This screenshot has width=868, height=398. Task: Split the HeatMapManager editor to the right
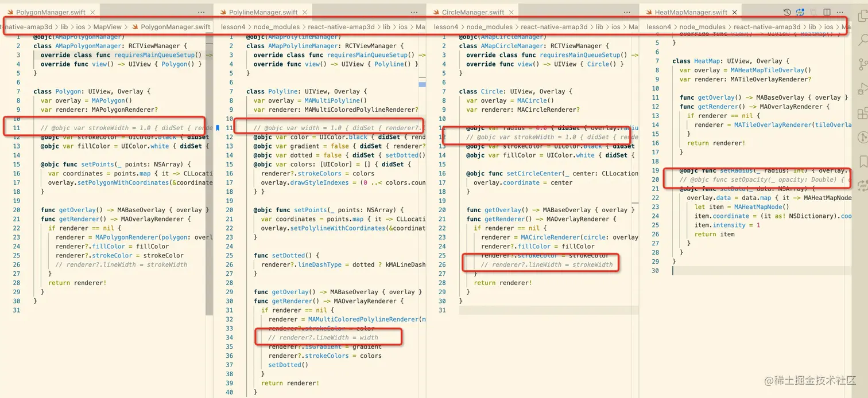(827, 12)
